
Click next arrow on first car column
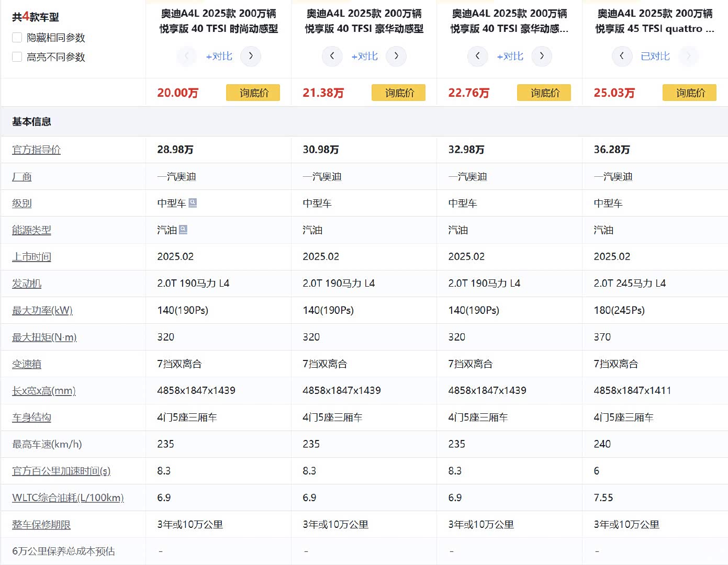coord(251,56)
